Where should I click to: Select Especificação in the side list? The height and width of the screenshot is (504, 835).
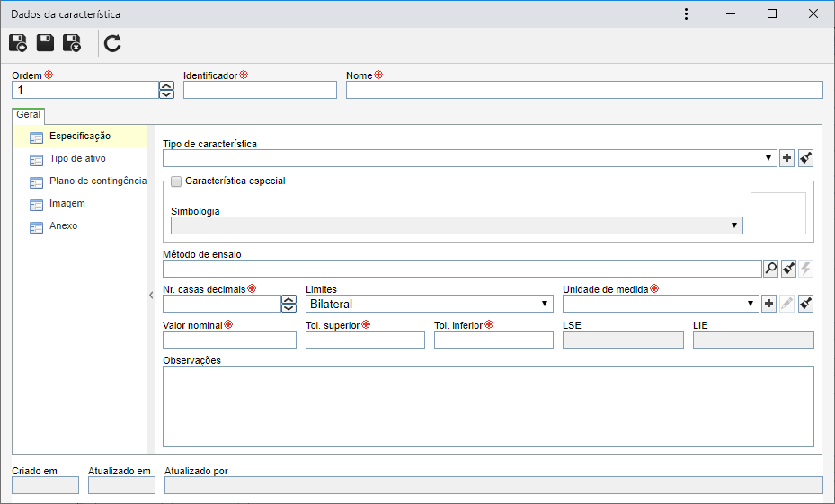[x=80, y=137]
